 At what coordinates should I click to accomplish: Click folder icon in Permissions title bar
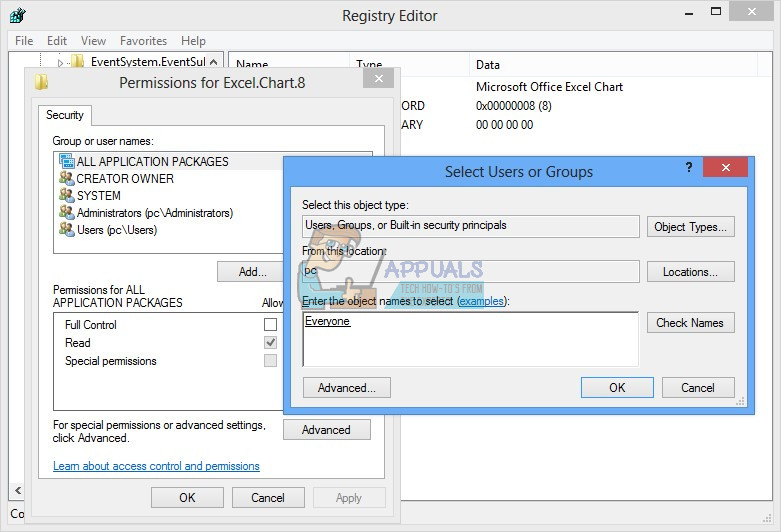coord(41,83)
